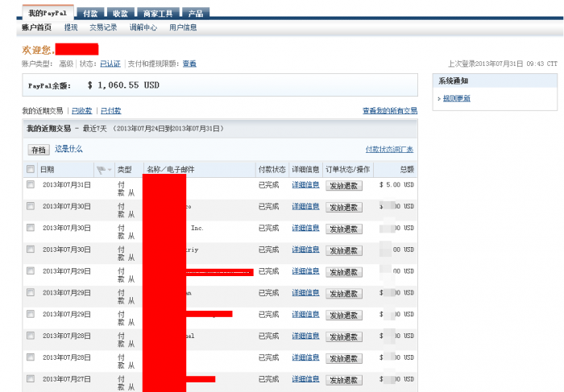Screen dimensions: 564x392
Task: Filter recent transactions by 已收款
Action: tap(82, 110)
